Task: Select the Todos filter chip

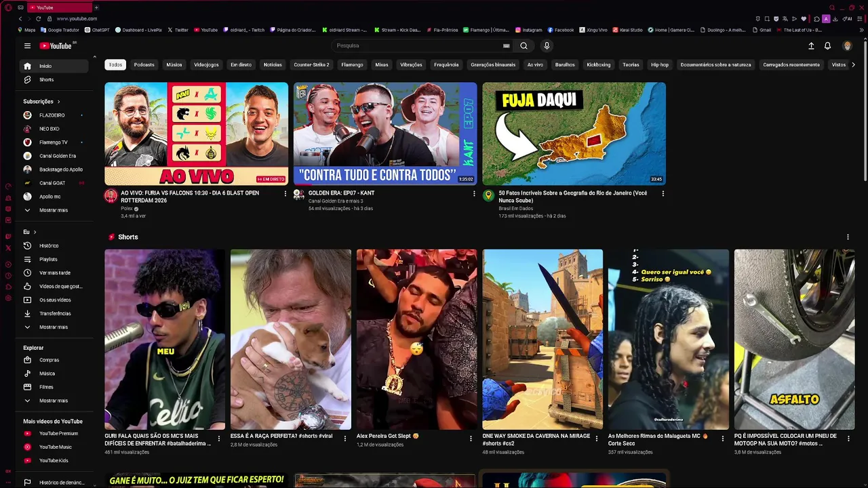Action: (x=115, y=64)
